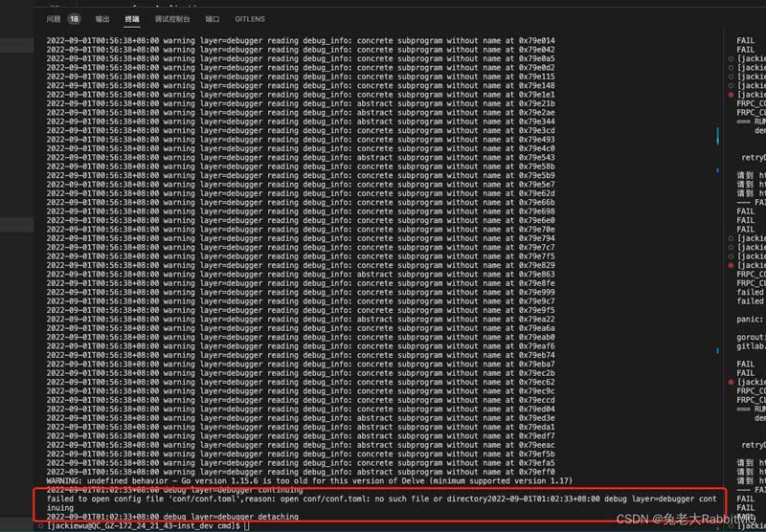Click the grey command marker beside the bottom-left prompt
Viewport: 766px width, 532px height.
39,526
